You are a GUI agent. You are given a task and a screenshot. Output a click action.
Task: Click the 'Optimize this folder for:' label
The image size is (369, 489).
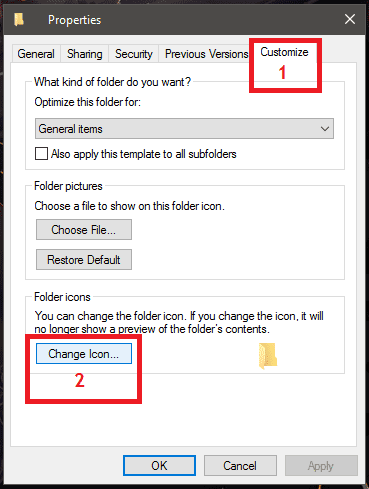[x=88, y=102]
